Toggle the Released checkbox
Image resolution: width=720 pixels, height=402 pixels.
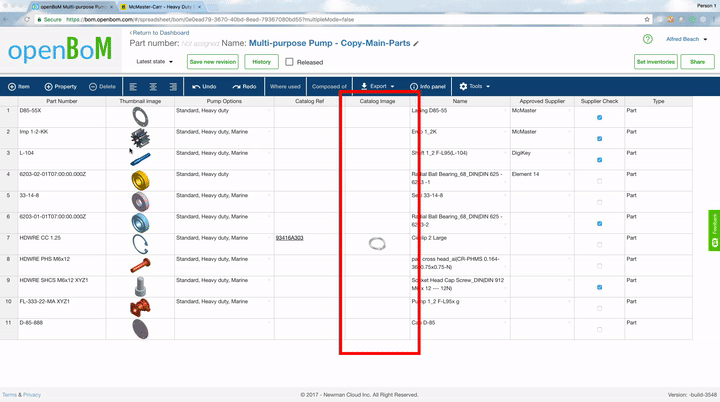tap(289, 62)
